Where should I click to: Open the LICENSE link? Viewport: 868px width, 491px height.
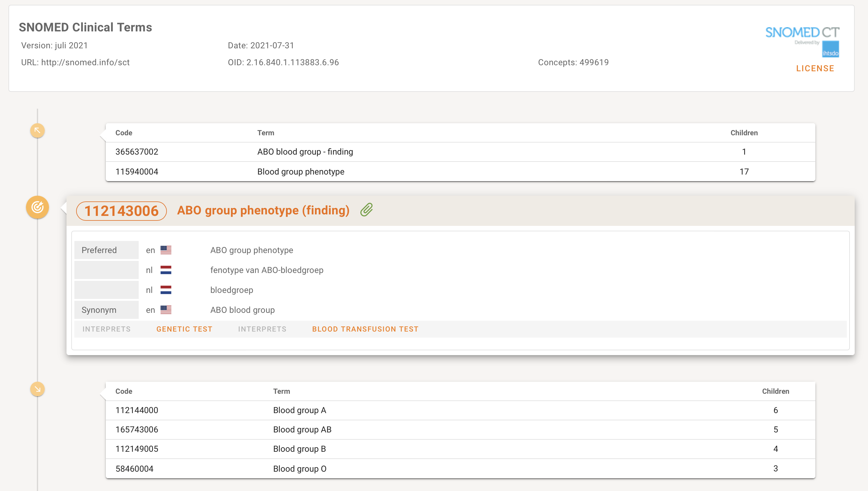(x=815, y=69)
